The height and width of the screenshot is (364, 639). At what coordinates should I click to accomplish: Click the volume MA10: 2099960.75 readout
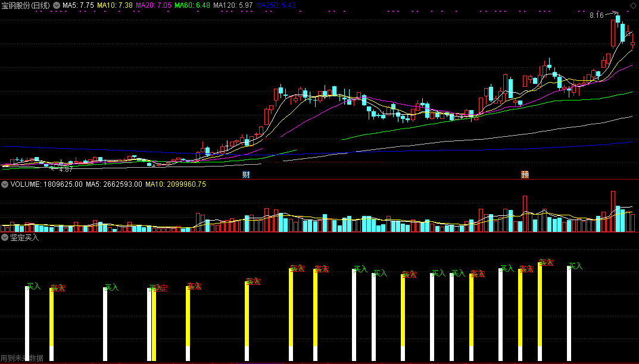(176, 184)
